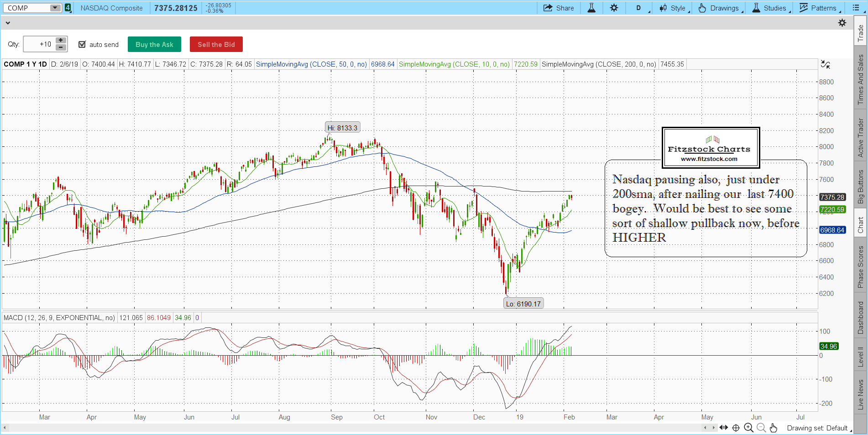Activate the pan hand tool at bottom
The width and height of the screenshot is (868, 435).
pos(773,428)
